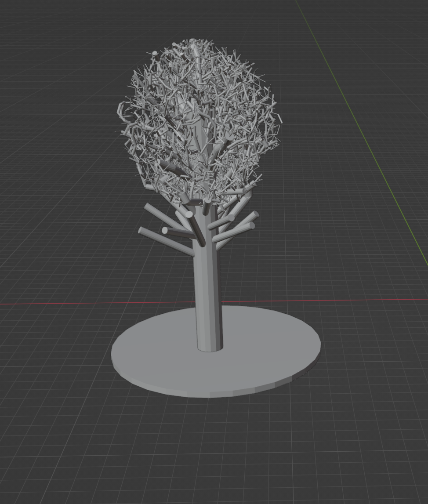
Task: Click the red X axis line right of the trunk
Action: [352, 300]
